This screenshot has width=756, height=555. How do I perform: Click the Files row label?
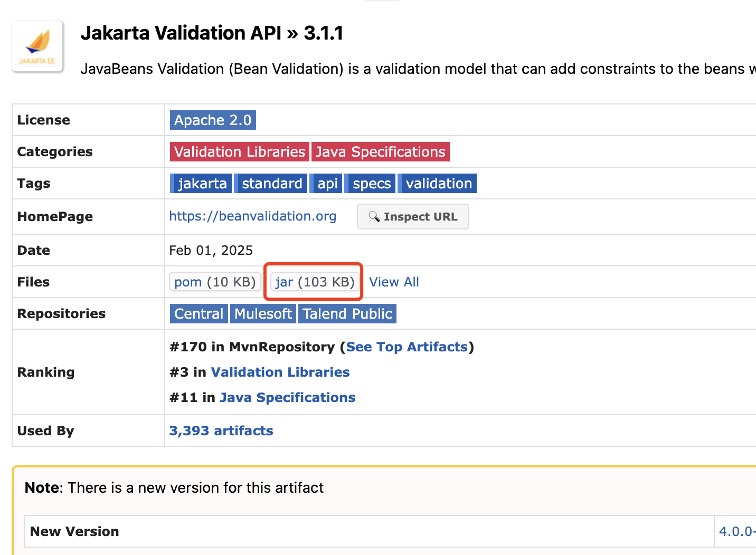(x=33, y=282)
